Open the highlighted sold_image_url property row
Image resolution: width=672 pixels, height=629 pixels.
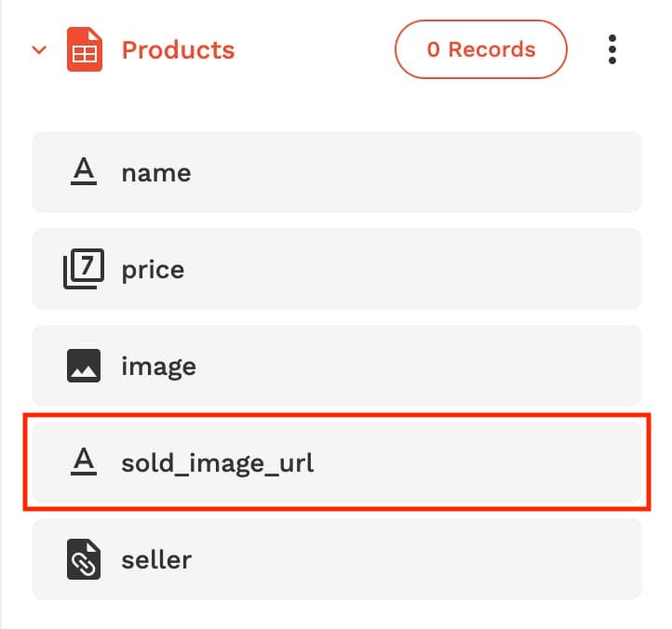click(x=337, y=462)
